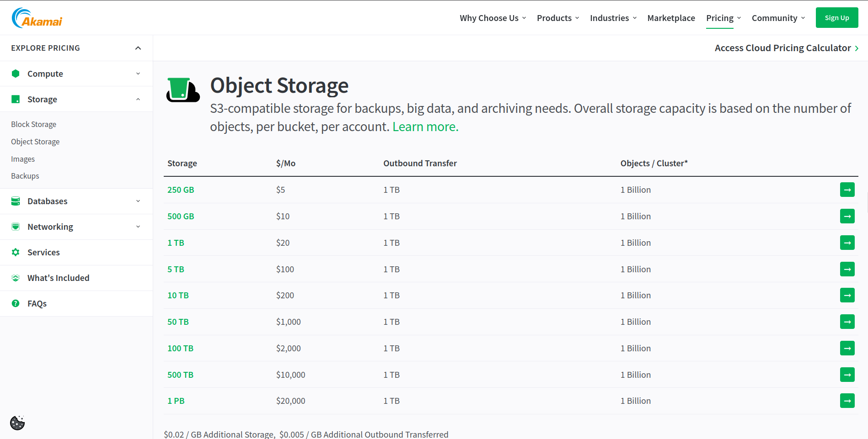Viewport: 868px width, 439px height.
Task: Open the Learn more link
Action: coord(425,127)
